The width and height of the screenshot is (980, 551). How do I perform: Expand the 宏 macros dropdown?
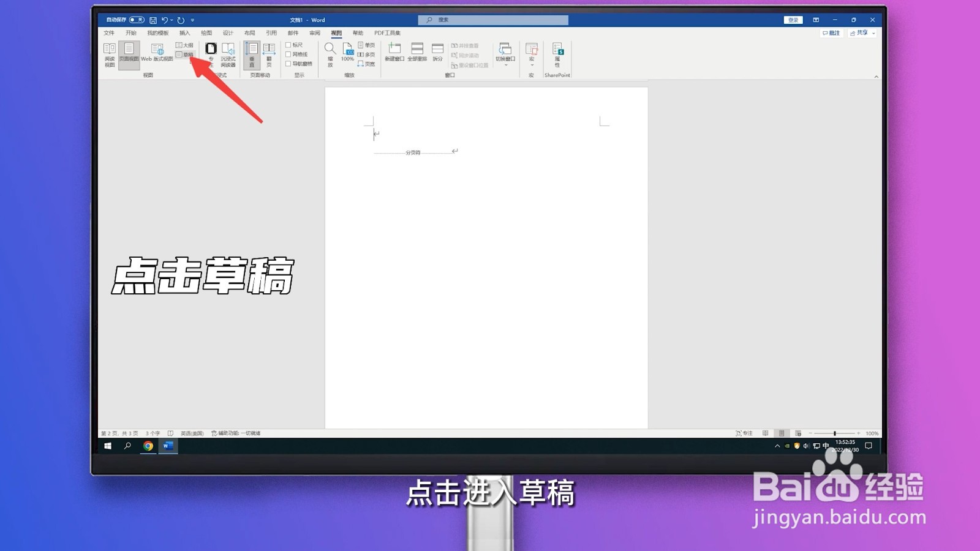[532, 65]
